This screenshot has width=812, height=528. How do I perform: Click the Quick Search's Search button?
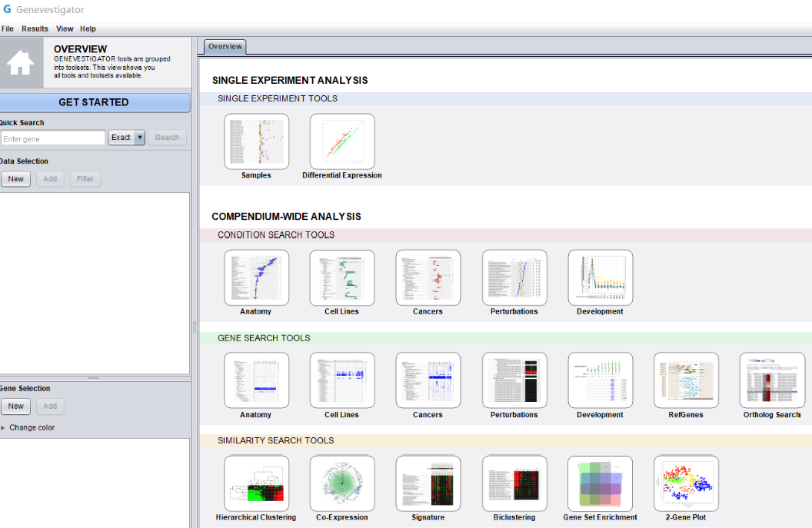[x=167, y=137]
